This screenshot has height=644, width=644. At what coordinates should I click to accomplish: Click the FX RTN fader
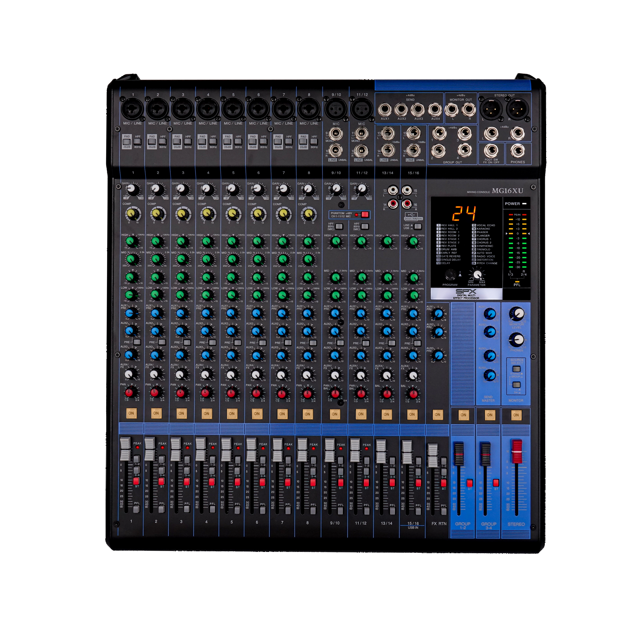(x=432, y=455)
